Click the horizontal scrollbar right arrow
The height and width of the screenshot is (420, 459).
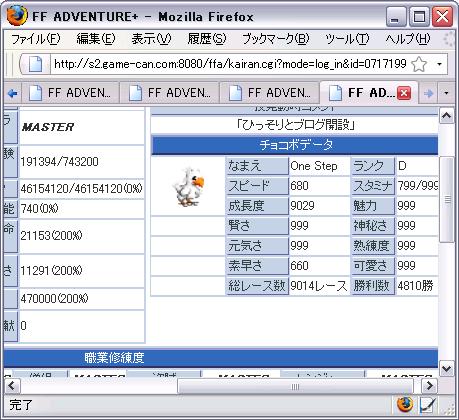click(x=429, y=386)
